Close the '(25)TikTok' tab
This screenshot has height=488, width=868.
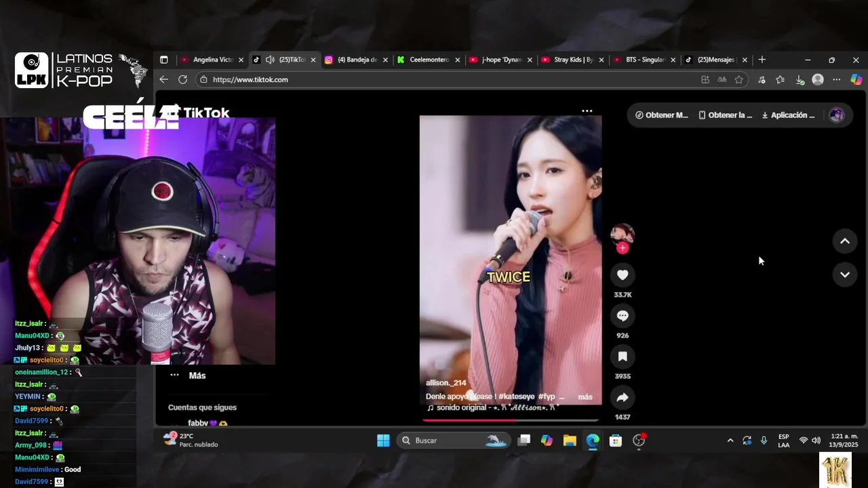coord(313,60)
